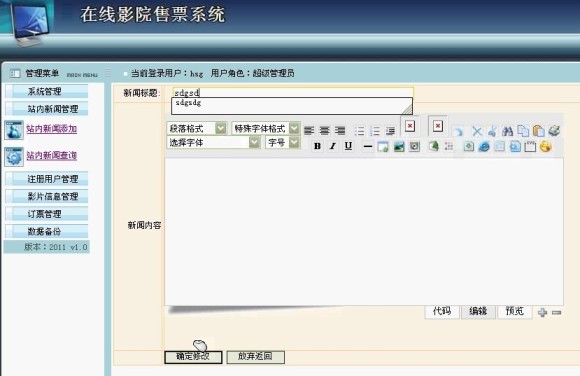The height and width of the screenshot is (376, 580).
Task: Insert image using the picture icon
Action: pyautogui.click(x=399, y=147)
